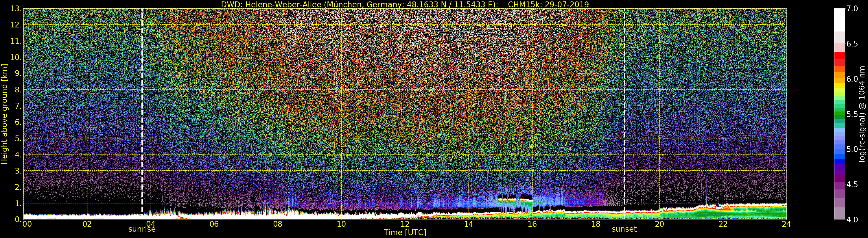868x238 pixels.
Task: Select the time axis tick '24'
Action: pos(786,224)
